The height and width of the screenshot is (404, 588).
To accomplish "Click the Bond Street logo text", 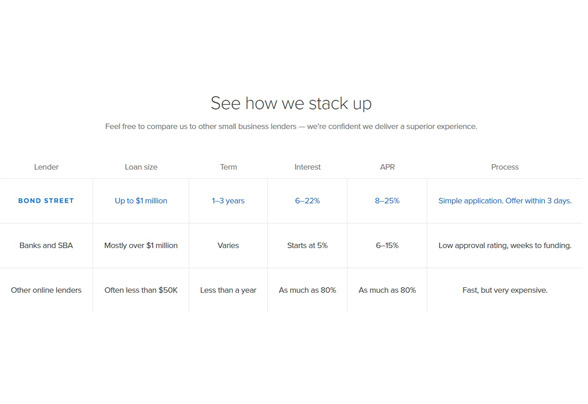I will pos(46,201).
